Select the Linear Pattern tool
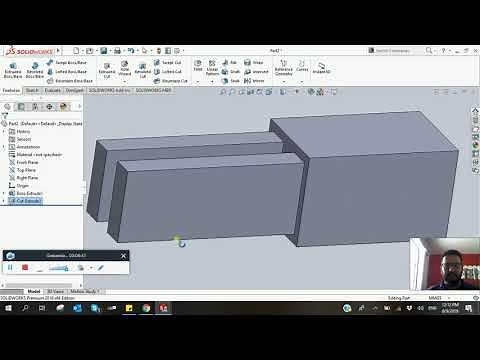Screen dimensions: 480x360 [212, 68]
